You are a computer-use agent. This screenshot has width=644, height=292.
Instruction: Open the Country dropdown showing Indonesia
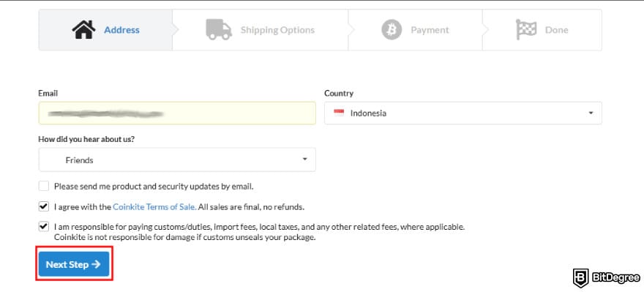pyautogui.click(x=463, y=113)
